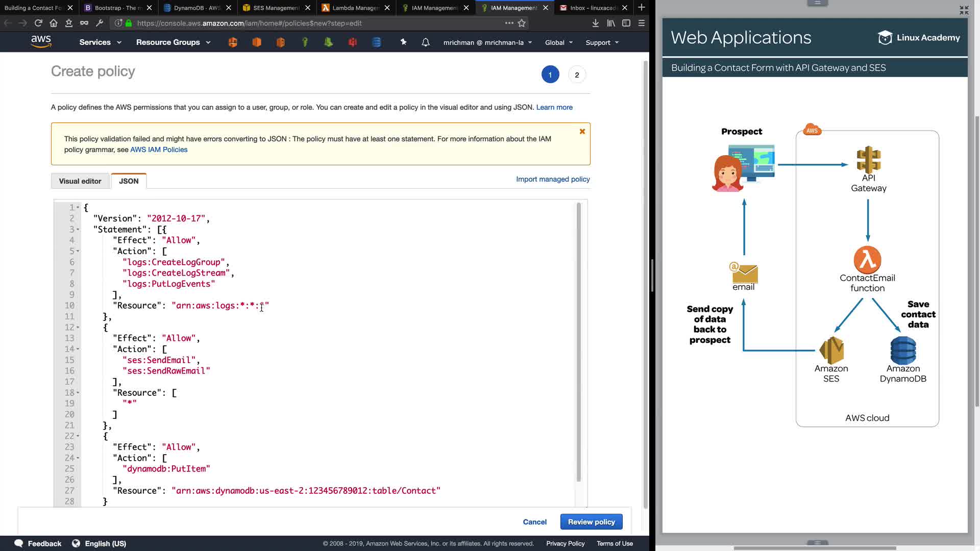The width and height of the screenshot is (980, 551).
Task: Reload the browser page
Action: point(38,23)
